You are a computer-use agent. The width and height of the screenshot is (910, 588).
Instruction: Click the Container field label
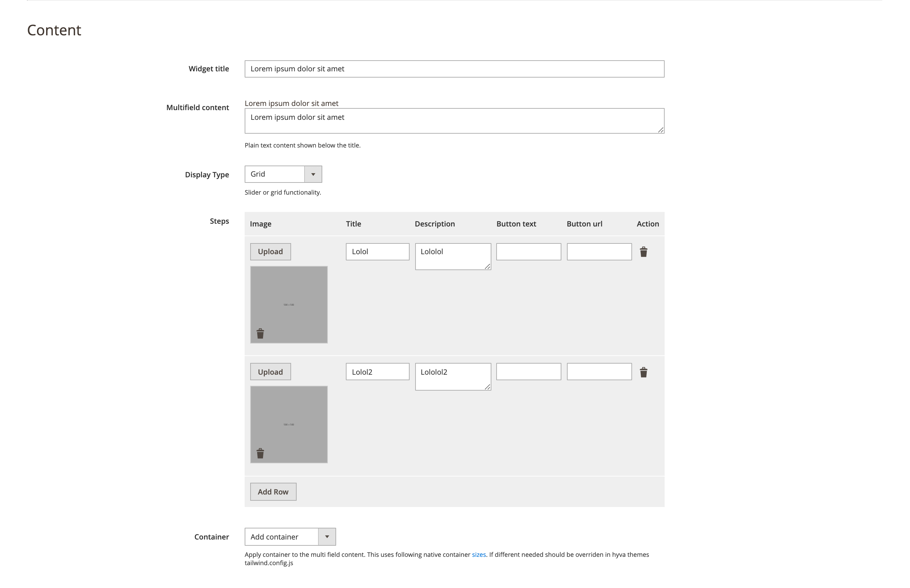pos(212,537)
